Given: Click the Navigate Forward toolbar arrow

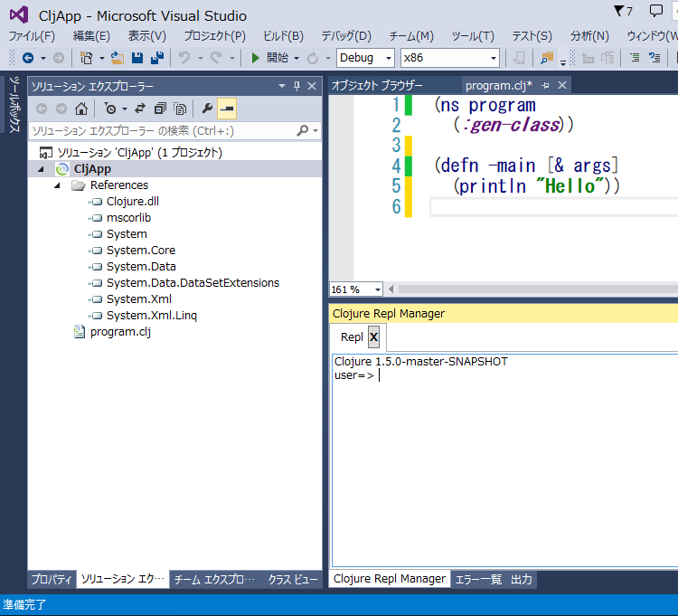Looking at the screenshot, I should coord(59,58).
